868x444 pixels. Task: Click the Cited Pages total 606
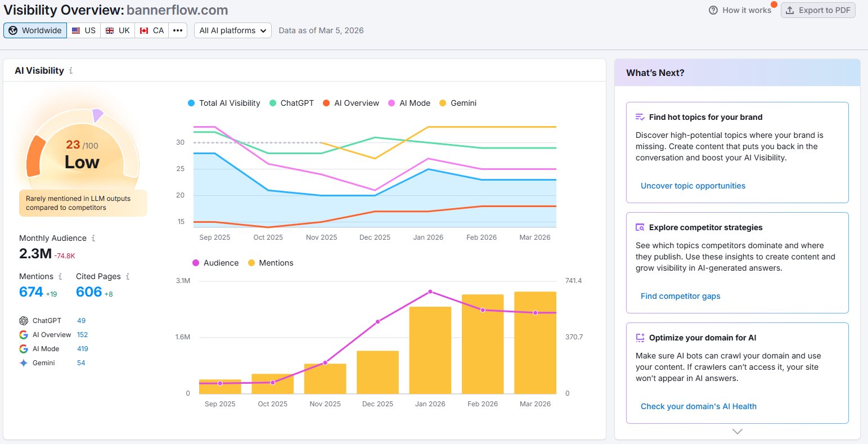click(89, 291)
